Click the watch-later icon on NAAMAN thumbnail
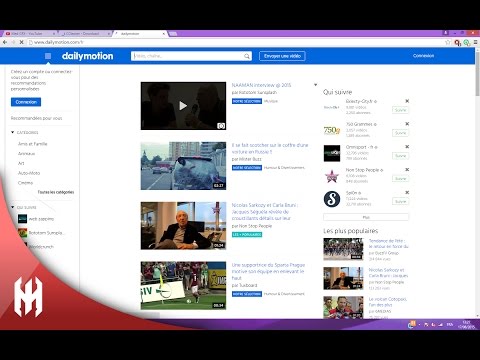 [x=221, y=126]
